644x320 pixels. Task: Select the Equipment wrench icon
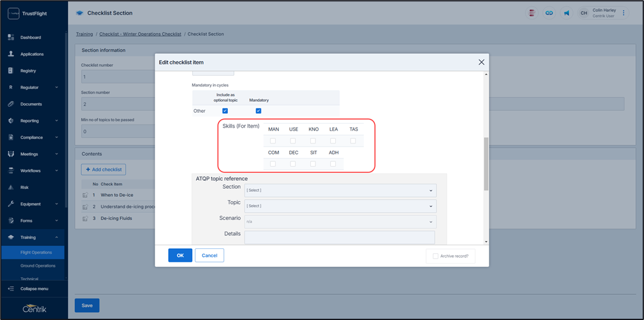10,204
